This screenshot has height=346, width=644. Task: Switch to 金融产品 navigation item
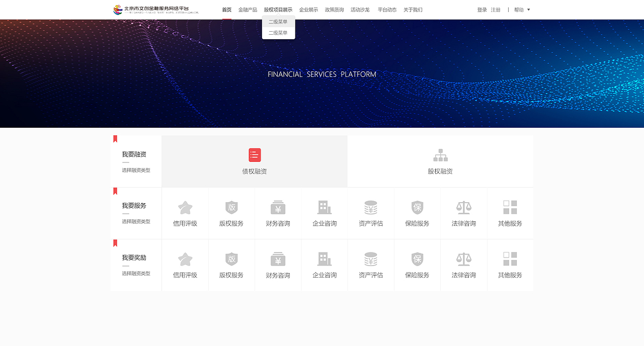[x=248, y=9]
